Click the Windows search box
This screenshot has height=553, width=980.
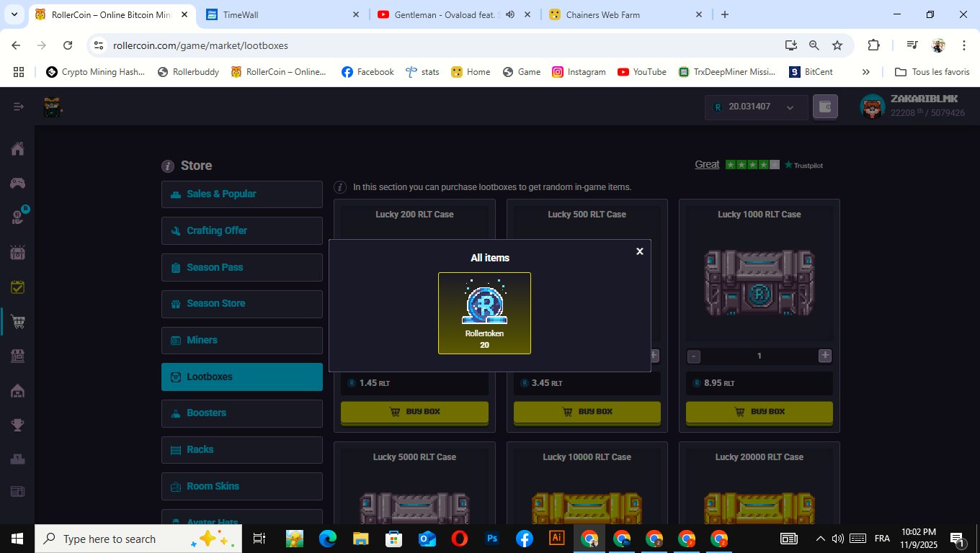[x=138, y=539]
